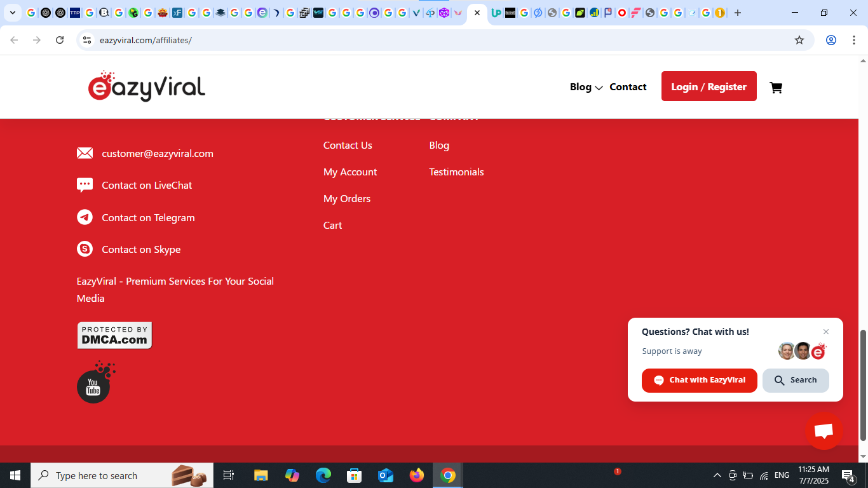
Task: Open Outlook from the taskbar
Action: pyautogui.click(x=385, y=475)
